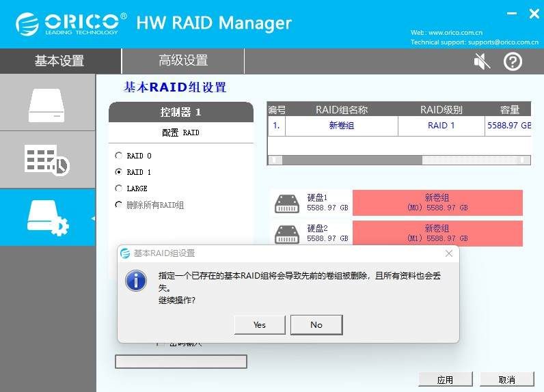This screenshot has height=392, width=544.
Task: Select the RAID 0 radio option
Action: click(119, 155)
